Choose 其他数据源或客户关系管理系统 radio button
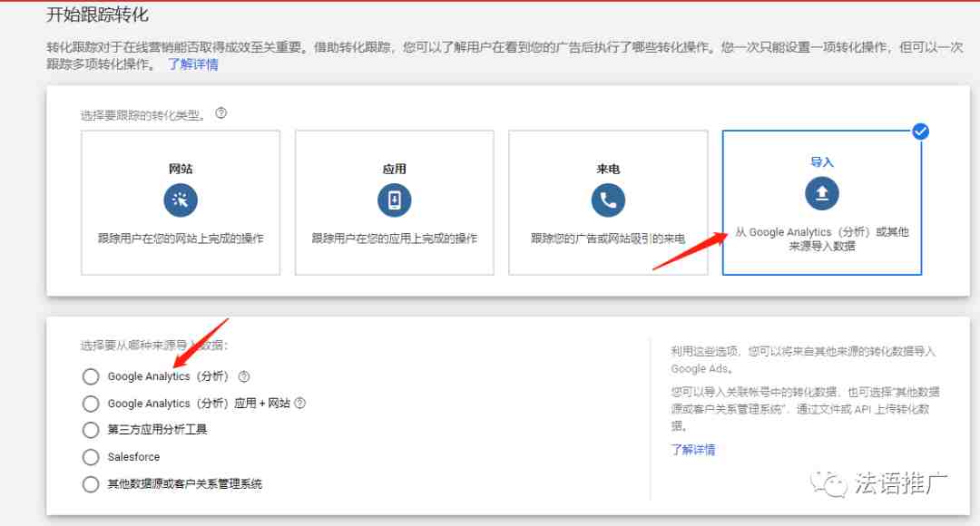Viewport: 980px width, 526px height. pos(91,483)
